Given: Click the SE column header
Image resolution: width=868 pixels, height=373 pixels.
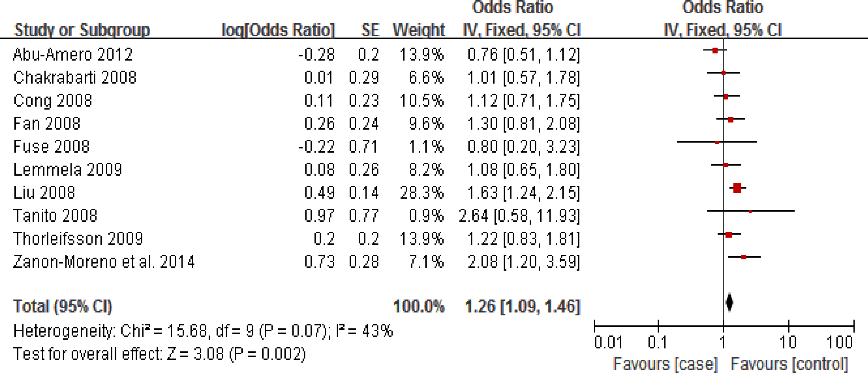Looking at the screenshot, I should 370,30.
